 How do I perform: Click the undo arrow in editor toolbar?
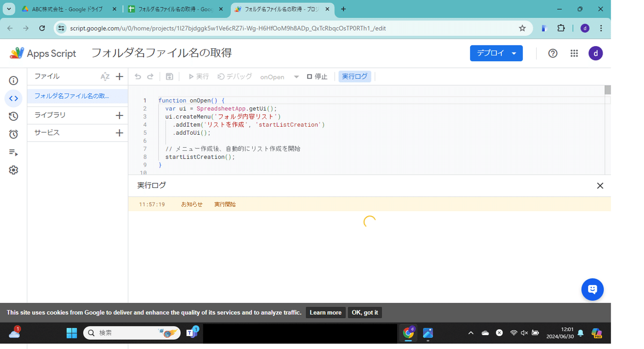pyautogui.click(x=138, y=77)
